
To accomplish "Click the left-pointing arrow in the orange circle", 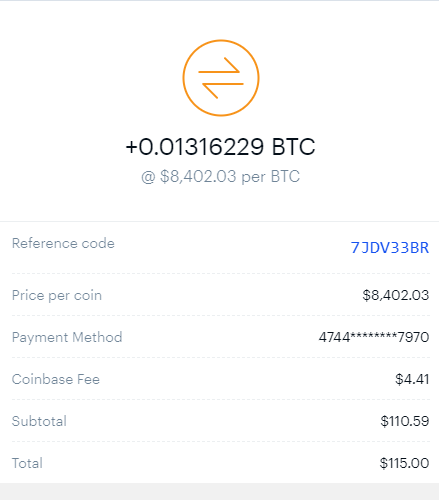I will pyautogui.click(x=223, y=88).
